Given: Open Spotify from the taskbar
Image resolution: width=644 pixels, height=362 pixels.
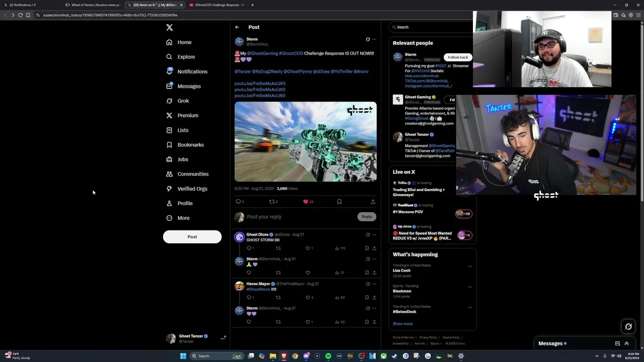Looking at the screenshot, I should (x=328, y=356).
